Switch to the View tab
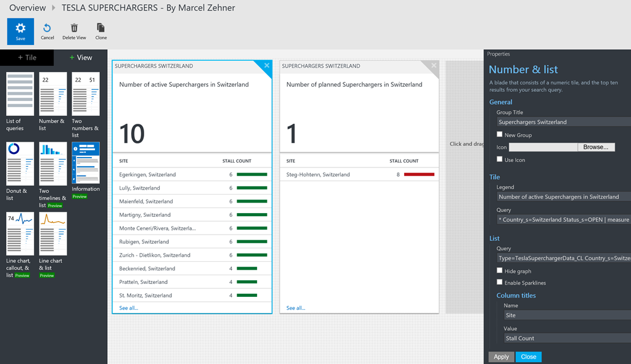The width and height of the screenshot is (631, 364). [x=81, y=57]
